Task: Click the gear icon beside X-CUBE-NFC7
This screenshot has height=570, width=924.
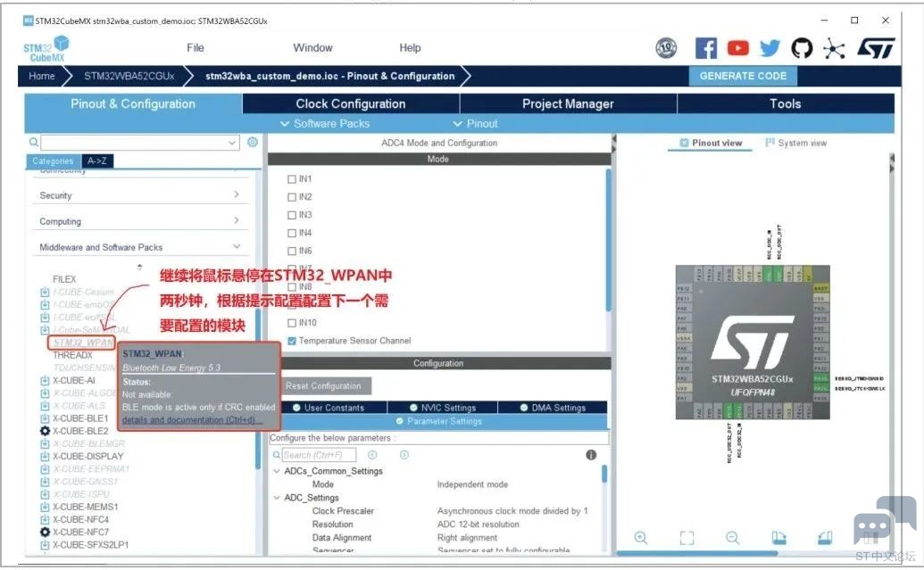Action: [45, 532]
